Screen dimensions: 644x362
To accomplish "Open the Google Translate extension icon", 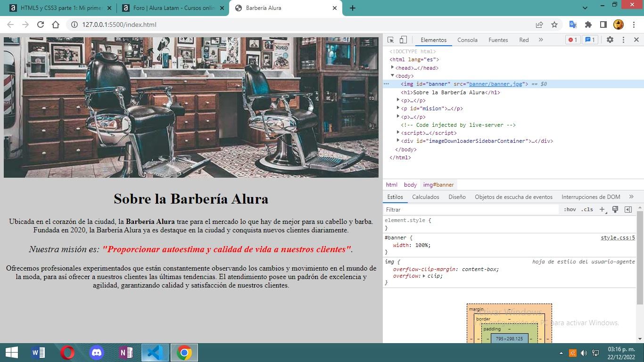I will (x=573, y=25).
